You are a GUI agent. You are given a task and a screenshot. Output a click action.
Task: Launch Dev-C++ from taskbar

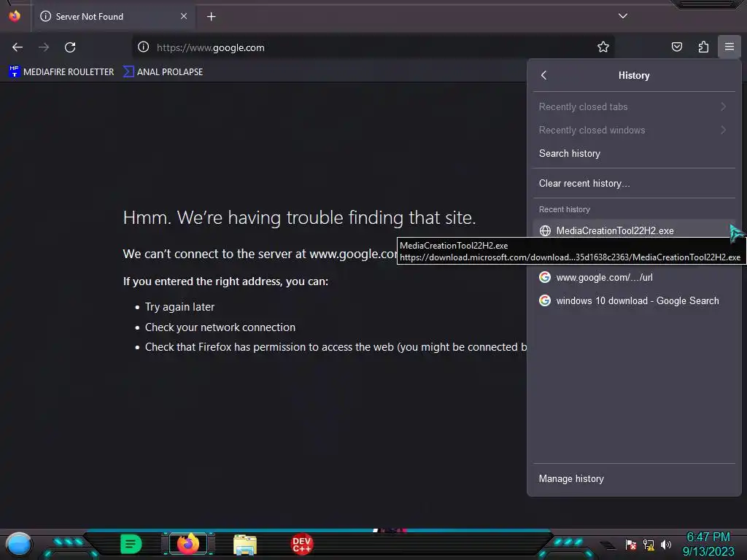(x=301, y=544)
